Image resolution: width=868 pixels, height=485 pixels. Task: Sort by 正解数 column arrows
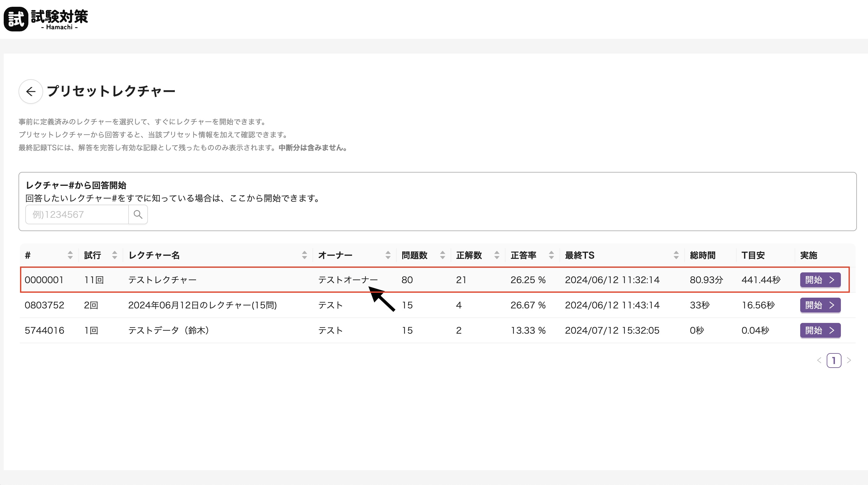click(x=497, y=255)
